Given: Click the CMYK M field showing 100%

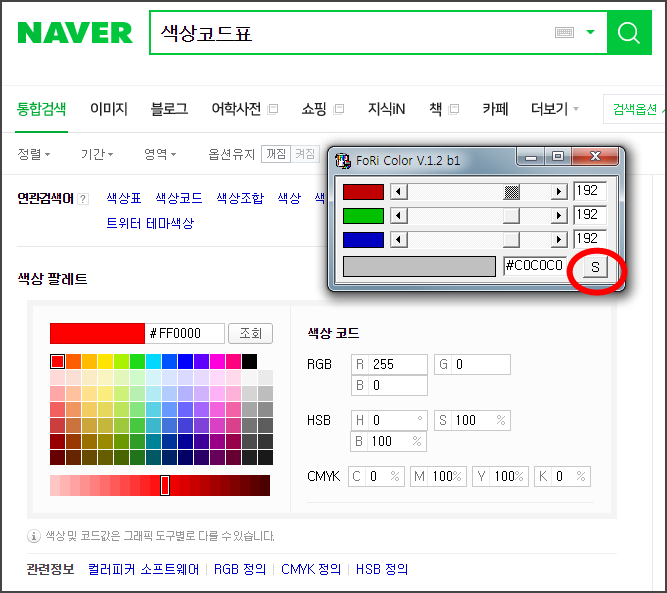Looking at the screenshot, I should 438,476.
